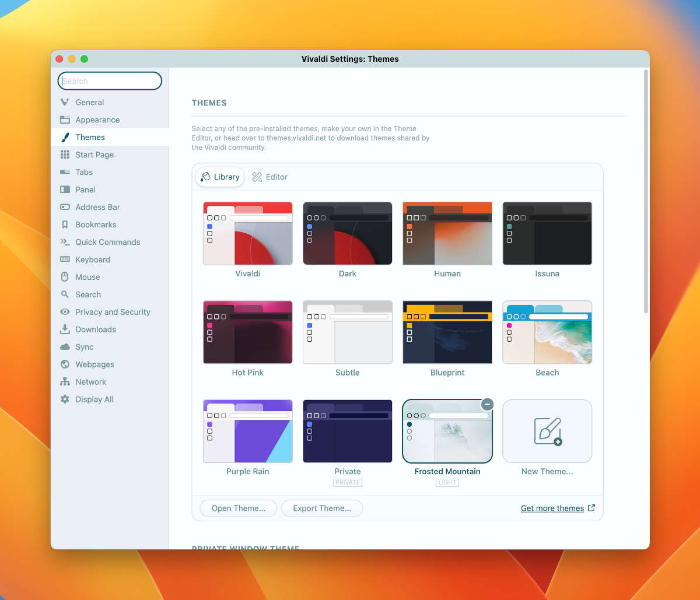Image resolution: width=700 pixels, height=600 pixels.
Task: Click the settings Search field
Action: (110, 81)
